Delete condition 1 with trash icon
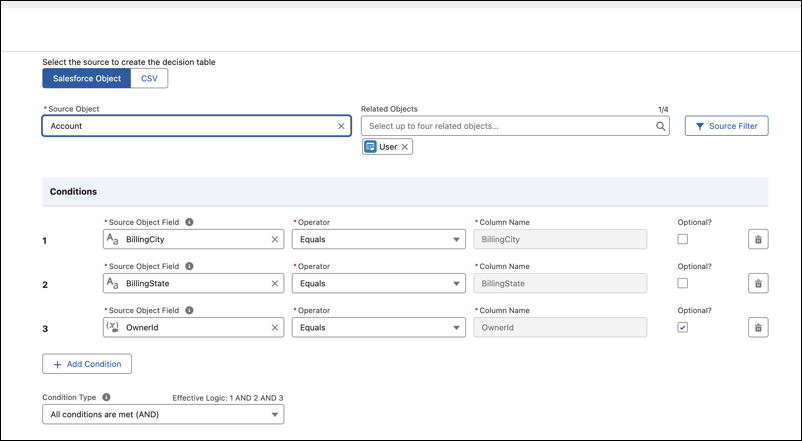The width and height of the screenshot is (802, 441). click(x=758, y=239)
